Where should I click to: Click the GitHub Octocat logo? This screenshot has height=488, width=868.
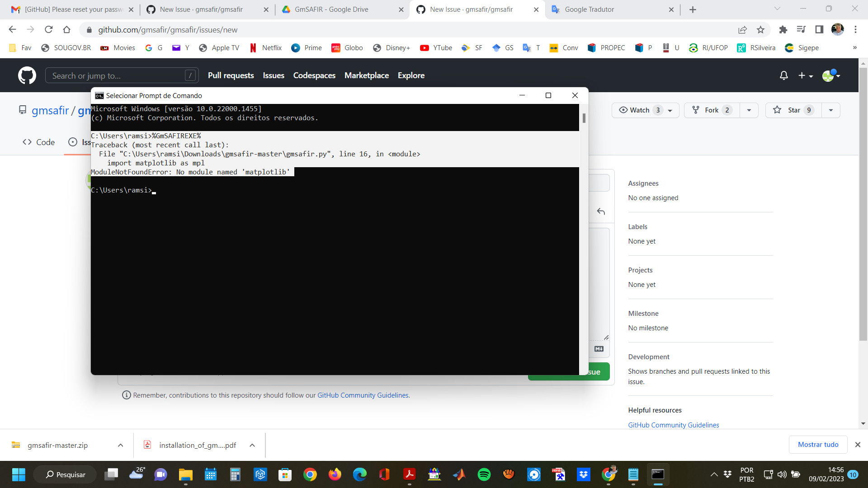pos(27,75)
